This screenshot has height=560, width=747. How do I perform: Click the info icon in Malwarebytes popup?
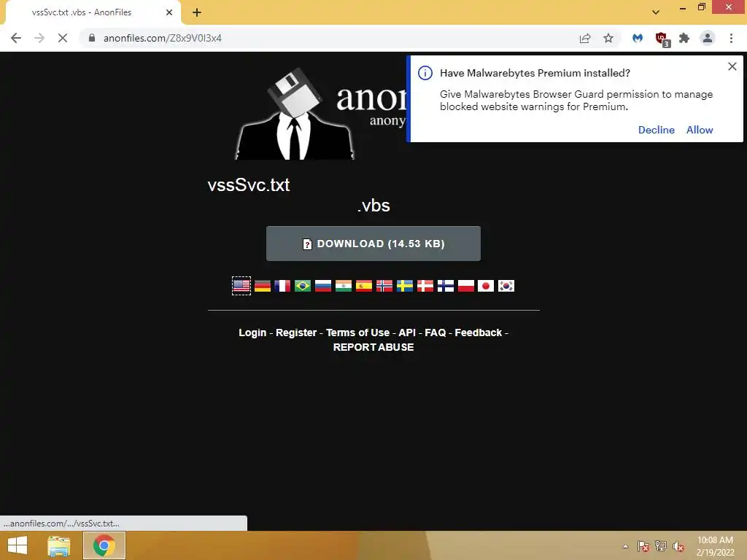click(x=425, y=73)
